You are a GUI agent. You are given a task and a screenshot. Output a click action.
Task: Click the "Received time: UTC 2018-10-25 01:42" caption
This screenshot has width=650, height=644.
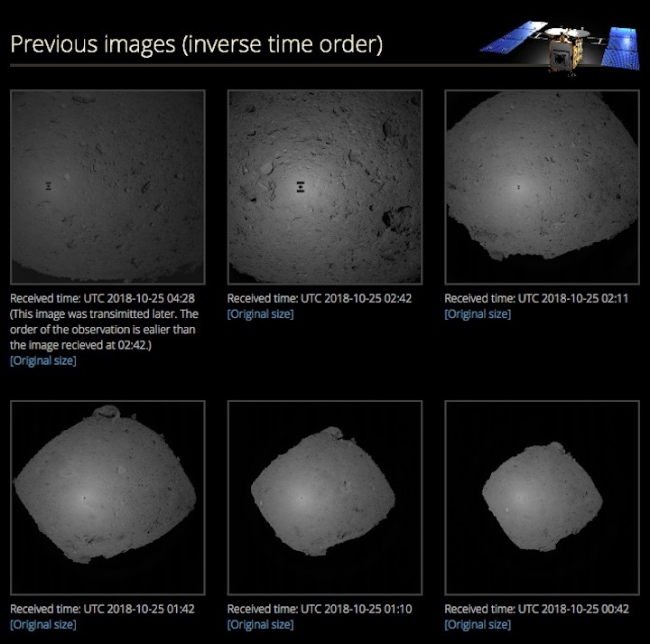click(102, 609)
